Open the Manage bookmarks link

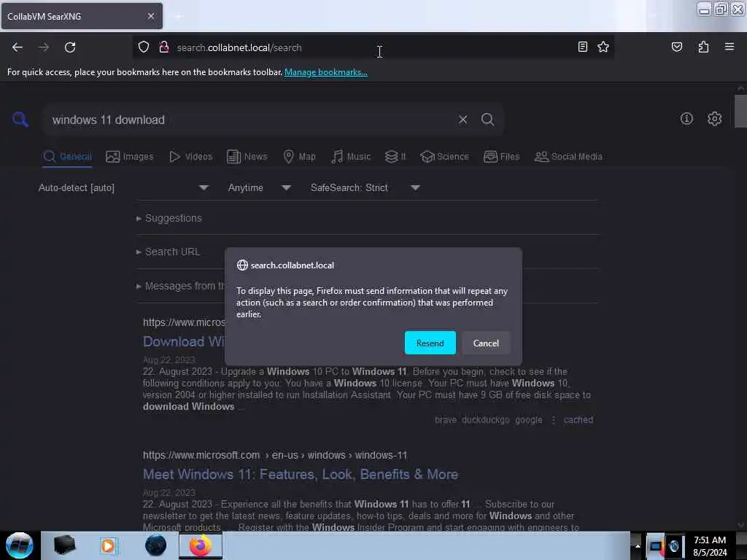326,72
